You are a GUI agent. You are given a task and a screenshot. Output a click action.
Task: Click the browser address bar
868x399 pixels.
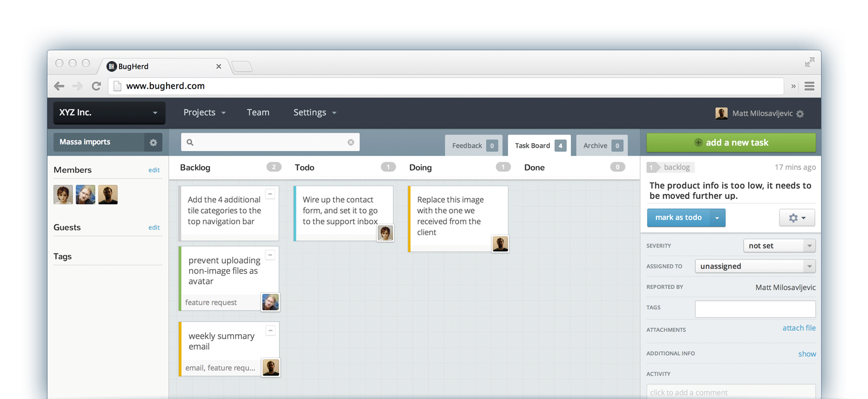446,86
